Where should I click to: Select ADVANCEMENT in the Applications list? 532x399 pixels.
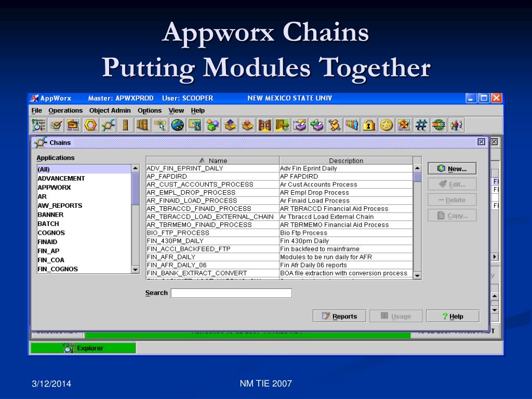pos(84,179)
